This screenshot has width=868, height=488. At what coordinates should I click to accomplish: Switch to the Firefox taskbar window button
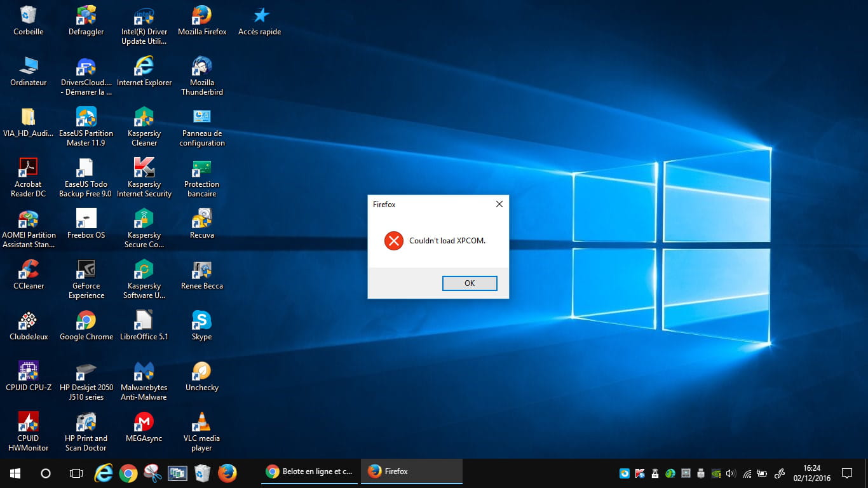[412, 471]
